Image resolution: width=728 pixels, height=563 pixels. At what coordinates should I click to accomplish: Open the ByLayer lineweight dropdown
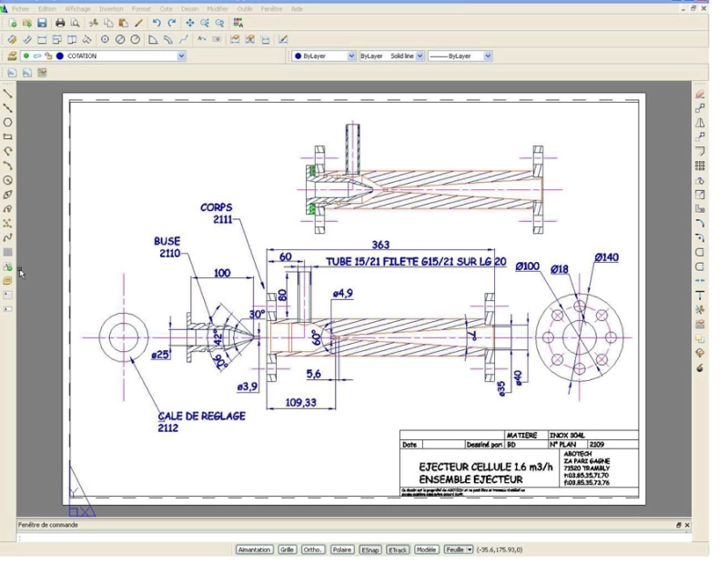coord(488,55)
